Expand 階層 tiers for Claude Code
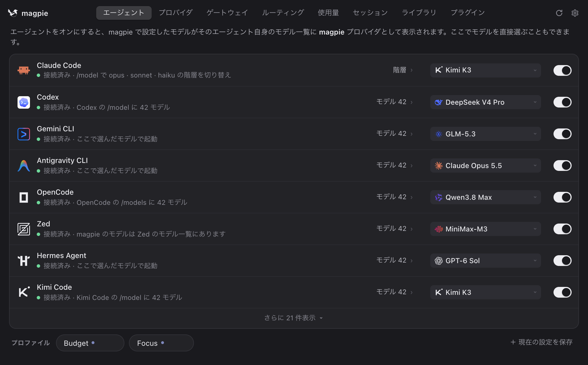The image size is (588, 365). [403, 70]
